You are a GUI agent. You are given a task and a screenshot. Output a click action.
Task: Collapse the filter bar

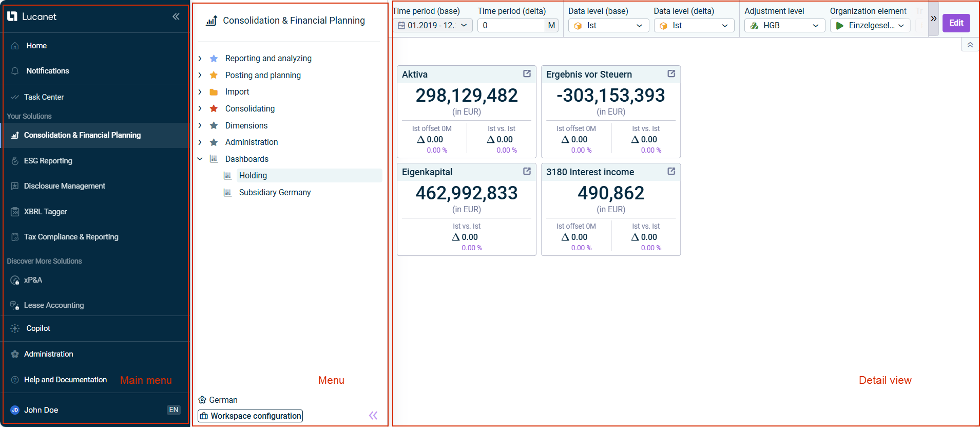coord(970,45)
